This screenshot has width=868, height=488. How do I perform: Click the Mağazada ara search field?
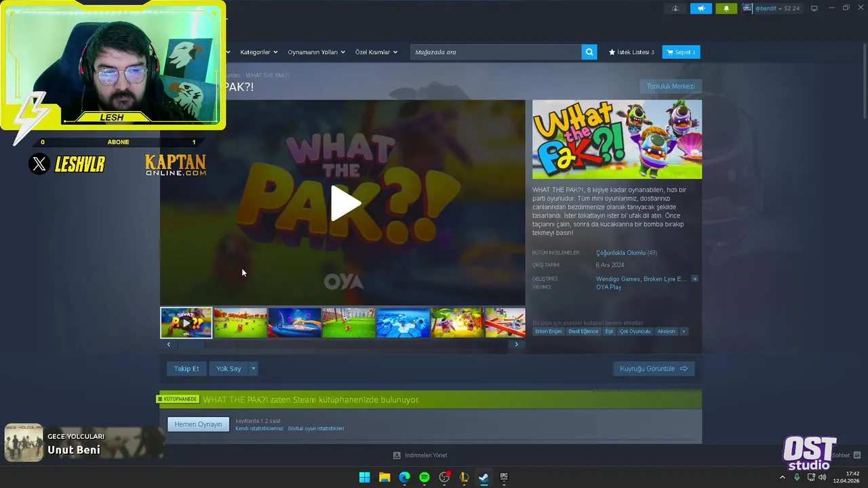click(x=496, y=52)
